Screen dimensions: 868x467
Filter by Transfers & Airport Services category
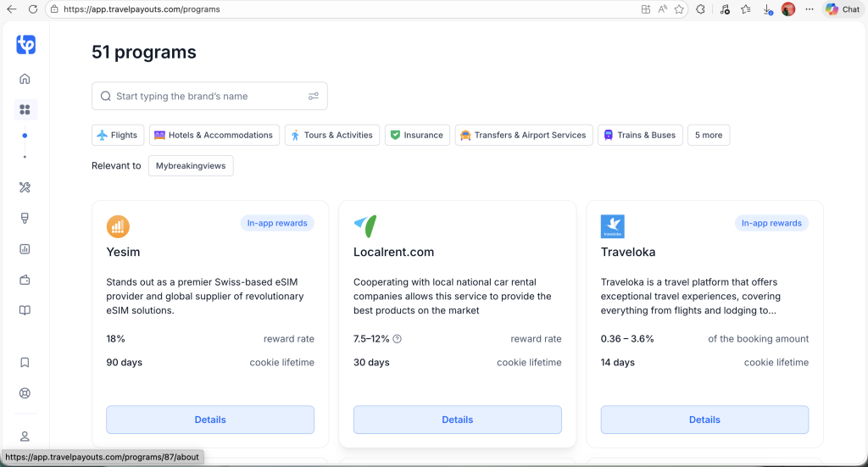click(524, 135)
